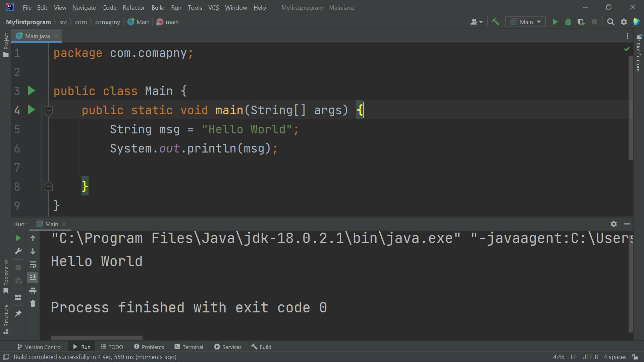Open the Terminal tool window
The height and width of the screenshot is (362, 644).
coord(189,347)
